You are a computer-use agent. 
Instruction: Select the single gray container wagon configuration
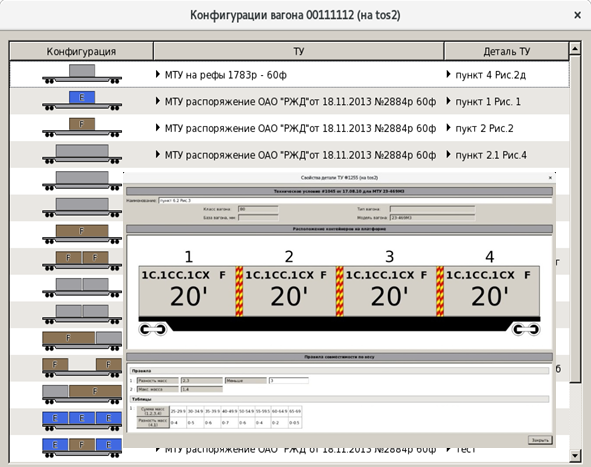[x=82, y=74]
